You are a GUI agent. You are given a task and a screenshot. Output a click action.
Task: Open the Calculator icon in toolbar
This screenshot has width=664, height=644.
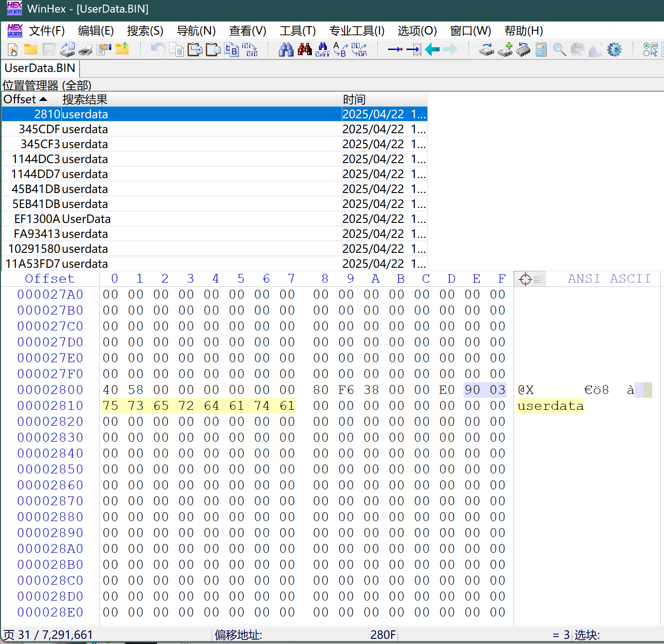point(541,50)
